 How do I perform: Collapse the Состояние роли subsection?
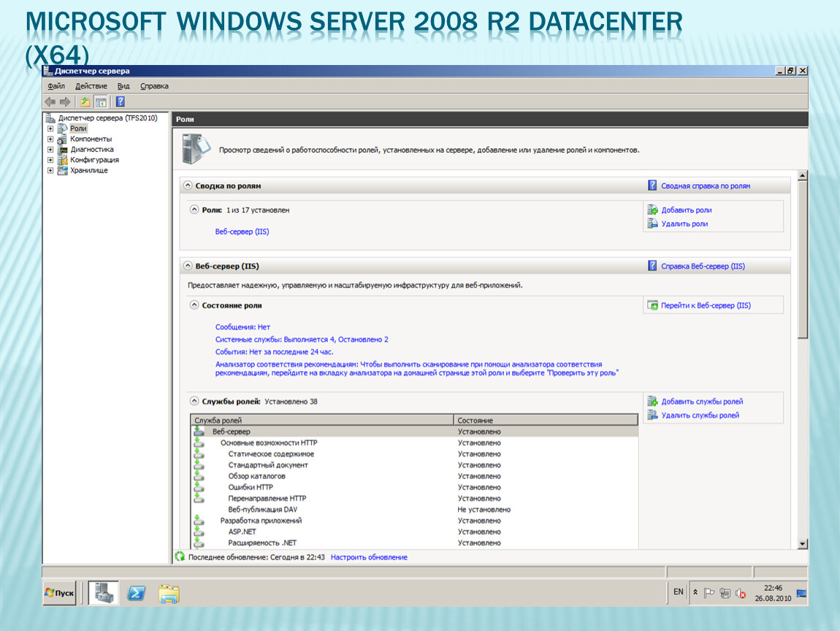[x=194, y=305]
